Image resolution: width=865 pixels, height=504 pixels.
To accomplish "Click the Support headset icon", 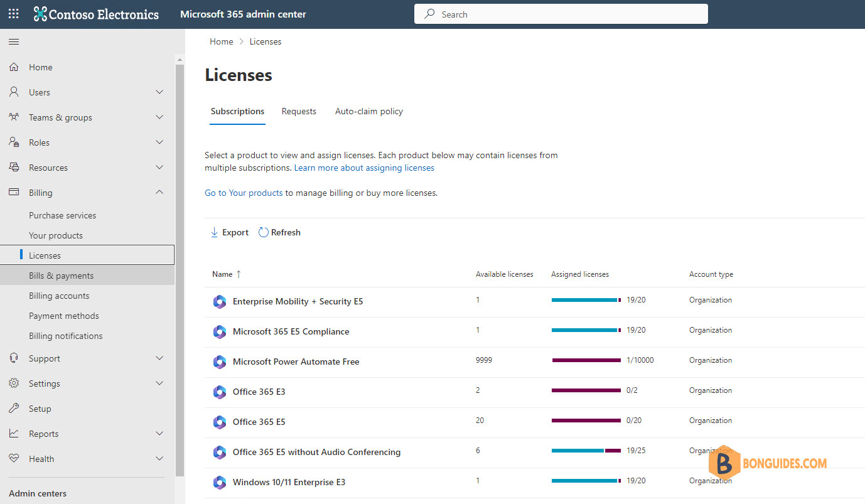I will coord(14,358).
